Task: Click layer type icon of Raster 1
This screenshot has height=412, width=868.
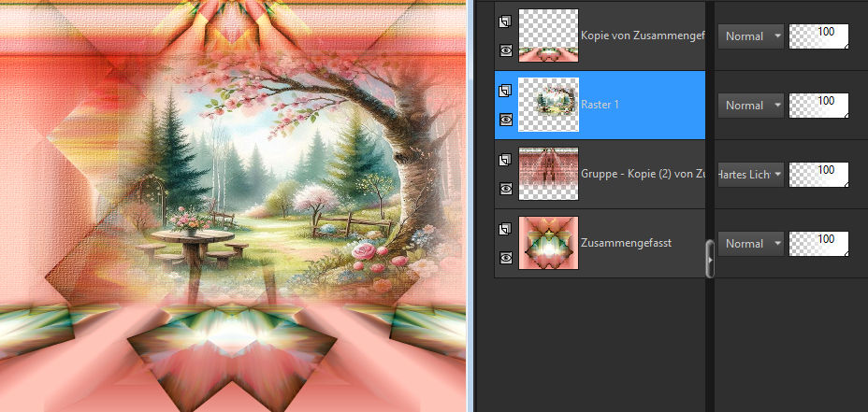Action: 505,91
